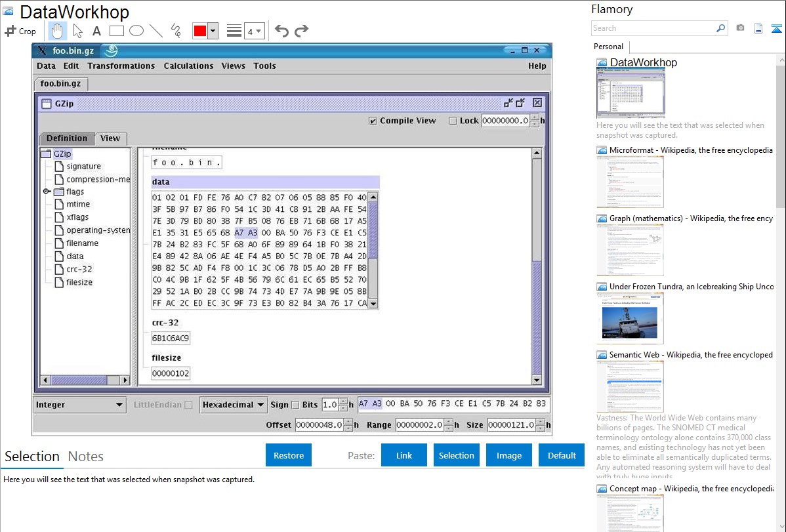Viewport: 786px width, 532px height.
Task: Click the Bits stepper arrows
Action: point(343,405)
